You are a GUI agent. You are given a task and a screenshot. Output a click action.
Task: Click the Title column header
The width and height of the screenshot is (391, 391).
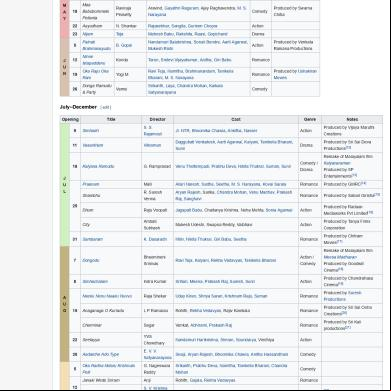click(111, 119)
